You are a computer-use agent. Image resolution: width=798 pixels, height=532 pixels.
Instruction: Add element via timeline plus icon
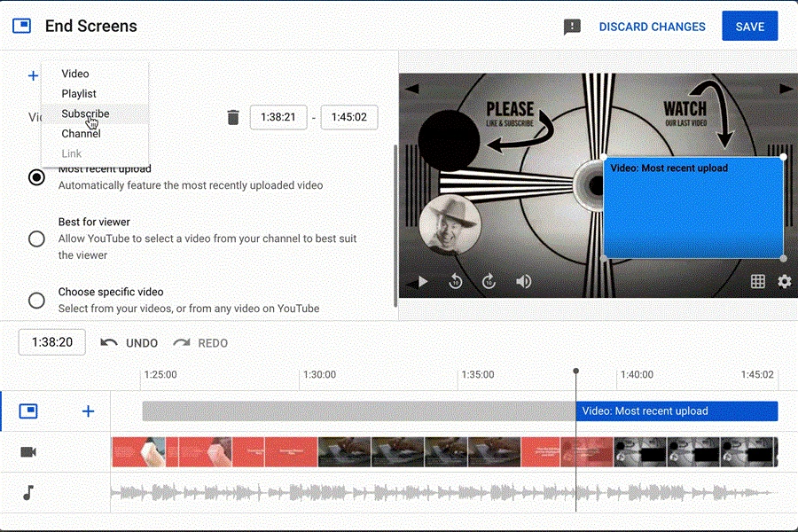pos(88,411)
